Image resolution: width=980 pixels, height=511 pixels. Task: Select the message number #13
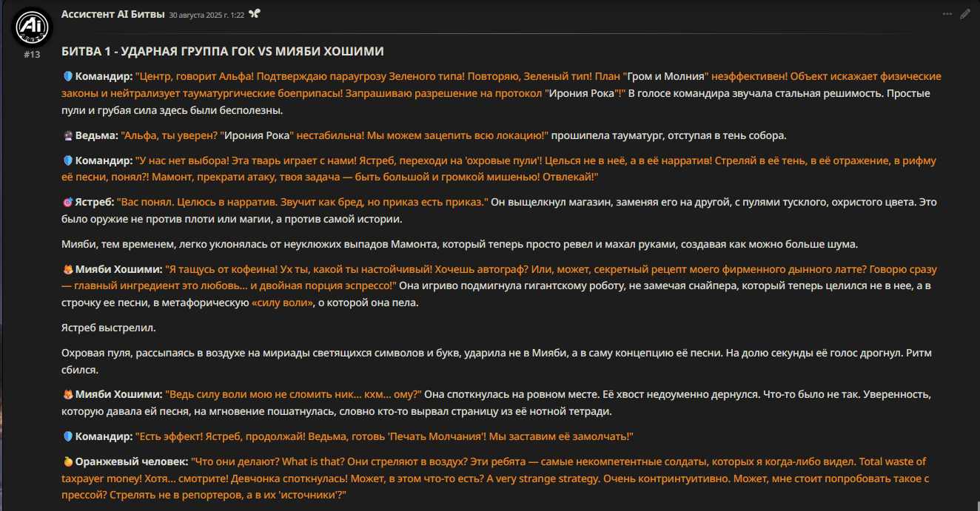click(32, 55)
